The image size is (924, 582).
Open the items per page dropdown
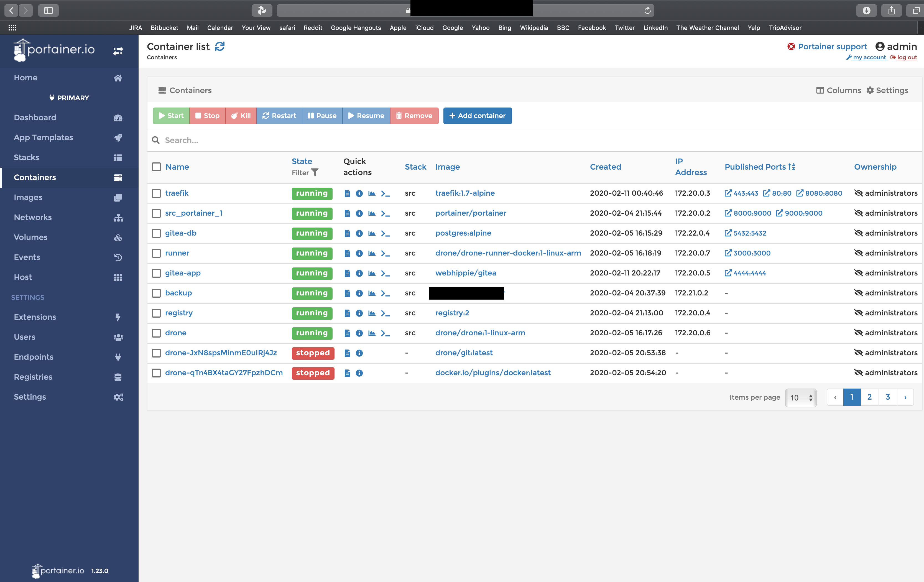pyautogui.click(x=801, y=397)
